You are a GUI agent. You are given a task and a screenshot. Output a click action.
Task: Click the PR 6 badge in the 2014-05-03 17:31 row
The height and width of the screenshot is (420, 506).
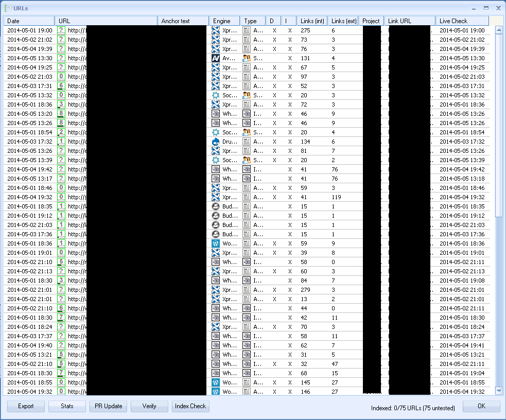pyautogui.click(x=61, y=86)
